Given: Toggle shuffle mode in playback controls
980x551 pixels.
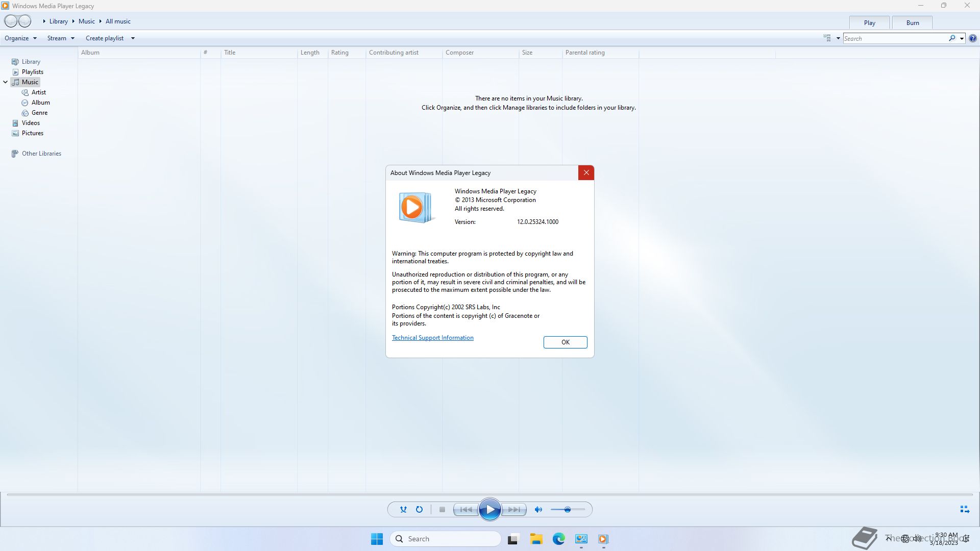Looking at the screenshot, I should pyautogui.click(x=403, y=509).
